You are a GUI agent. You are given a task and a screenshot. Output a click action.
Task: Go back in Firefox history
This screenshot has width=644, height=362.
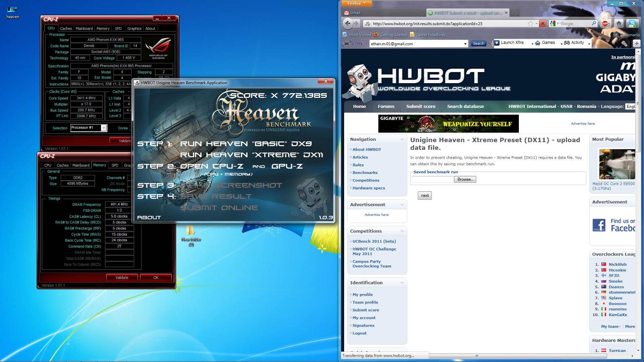click(348, 23)
